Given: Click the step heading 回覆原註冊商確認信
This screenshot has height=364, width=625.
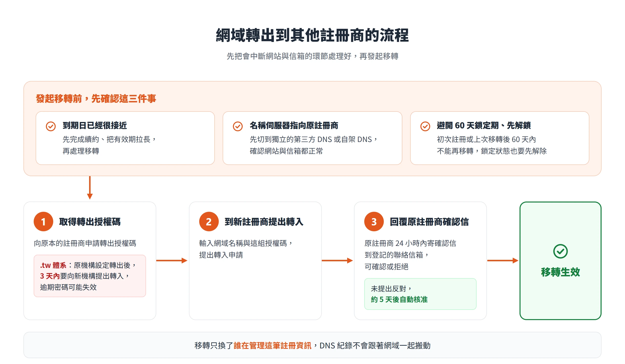Looking at the screenshot, I should 429,222.
